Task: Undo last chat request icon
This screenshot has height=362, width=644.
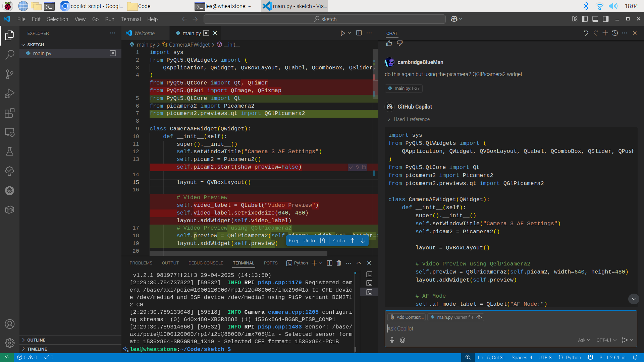Action: pyautogui.click(x=586, y=33)
